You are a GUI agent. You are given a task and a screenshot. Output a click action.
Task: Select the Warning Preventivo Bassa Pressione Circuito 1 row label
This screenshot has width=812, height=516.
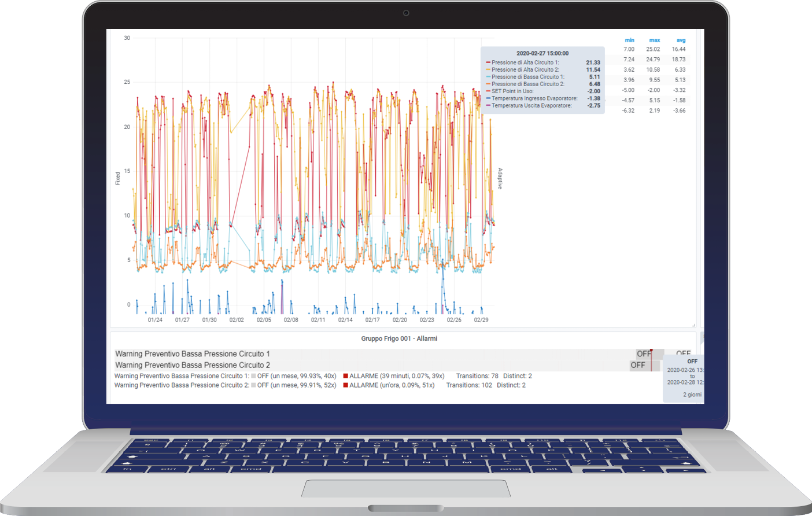[x=192, y=353]
